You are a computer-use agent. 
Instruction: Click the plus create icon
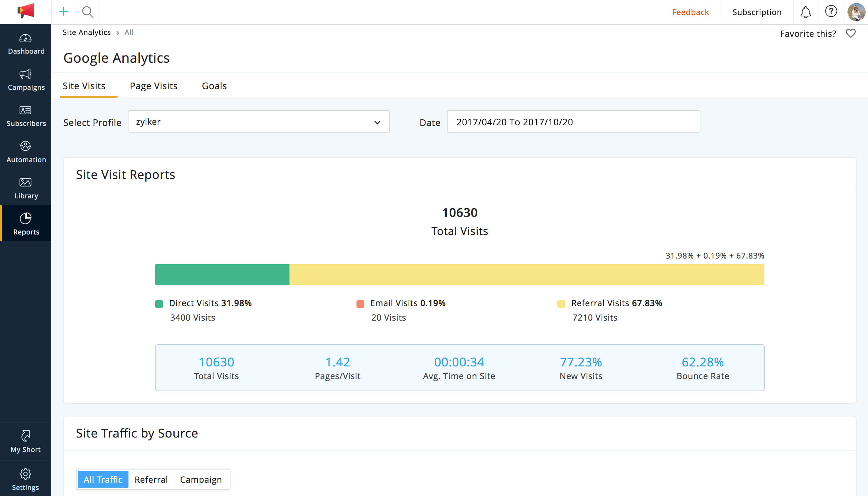click(64, 12)
